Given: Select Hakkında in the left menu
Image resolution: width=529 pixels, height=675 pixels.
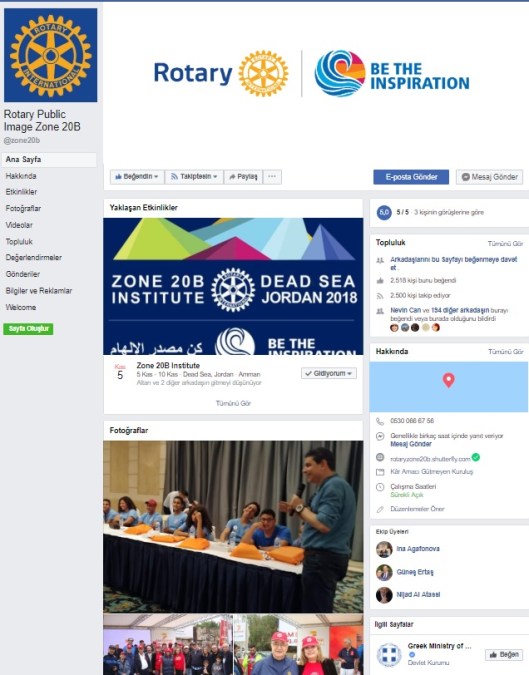Looking at the screenshot, I should point(21,176).
